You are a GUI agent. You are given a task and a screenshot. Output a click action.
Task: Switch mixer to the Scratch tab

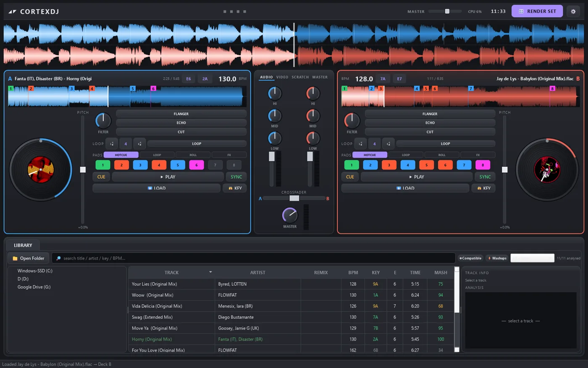tap(300, 77)
